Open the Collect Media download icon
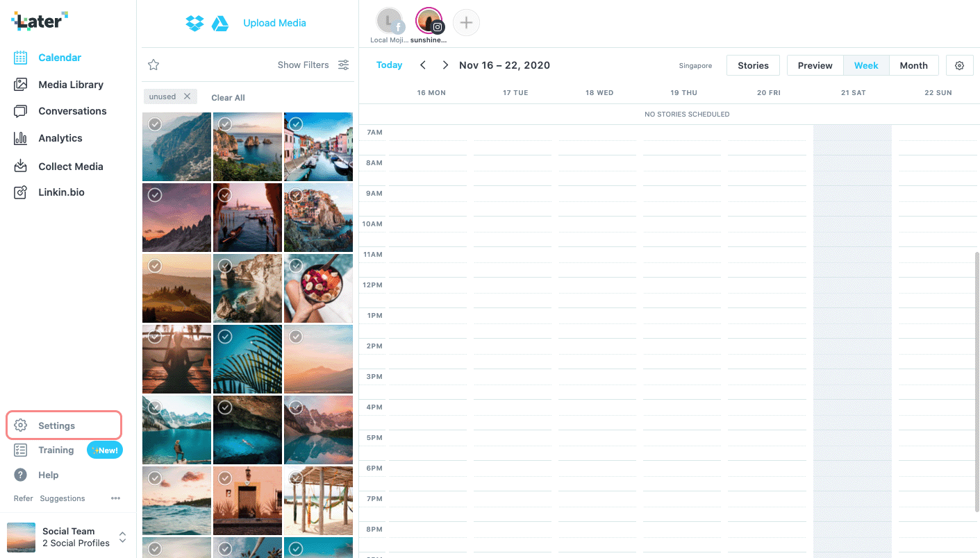This screenshot has width=980, height=558. (x=21, y=166)
